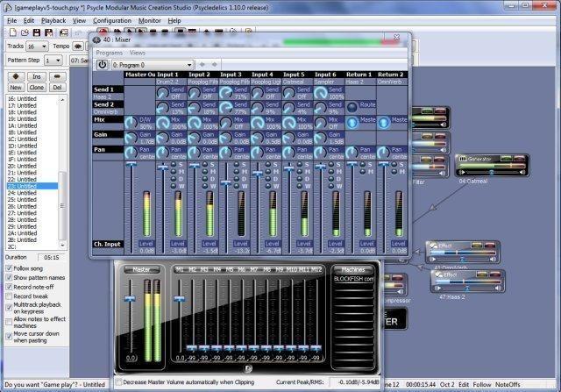Click the round button below Master window faders
The height and width of the screenshot is (392, 561).
click(x=248, y=368)
